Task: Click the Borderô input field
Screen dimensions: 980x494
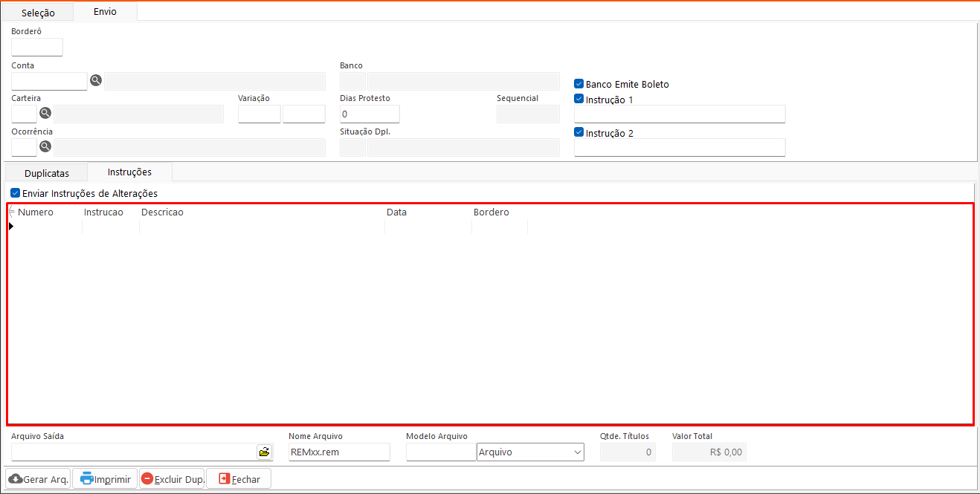Action: coord(37,48)
